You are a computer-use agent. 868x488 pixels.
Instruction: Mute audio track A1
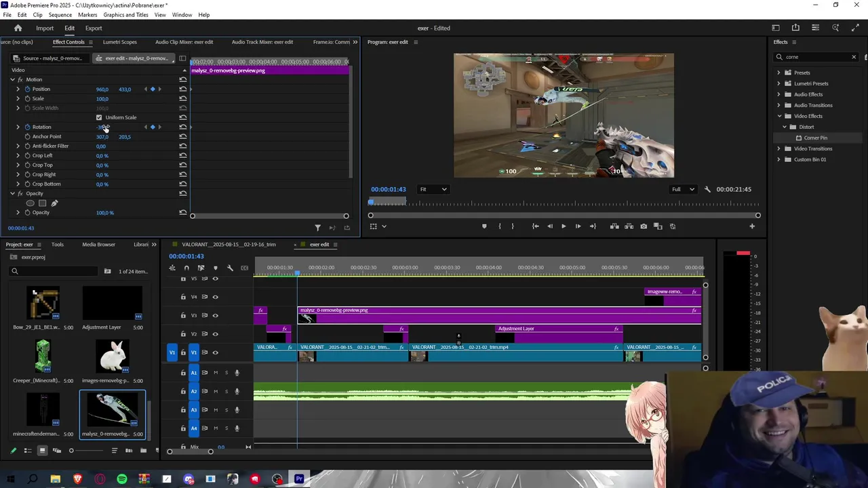pos(216,373)
